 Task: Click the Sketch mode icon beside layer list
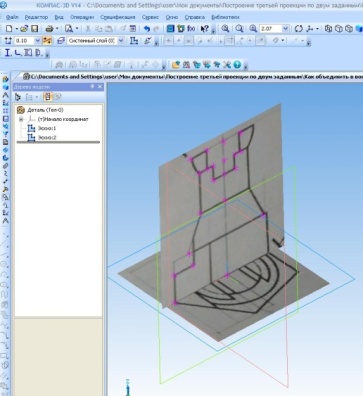(x=134, y=41)
